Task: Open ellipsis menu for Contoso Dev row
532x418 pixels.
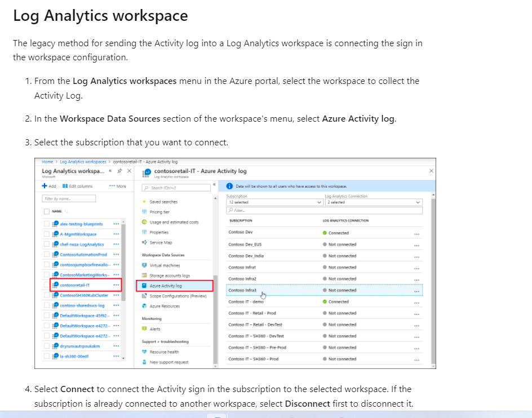Action: pos(416,234)
